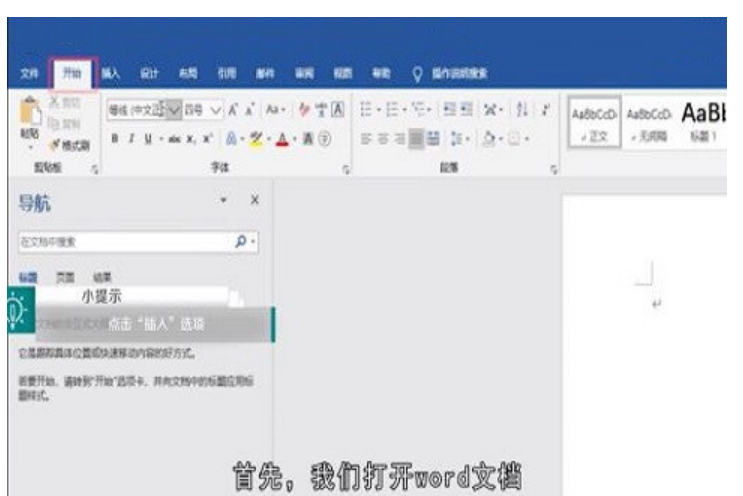The image size is (743, 496).
Task: Click the 文件 menu
Action: [31, 73]
